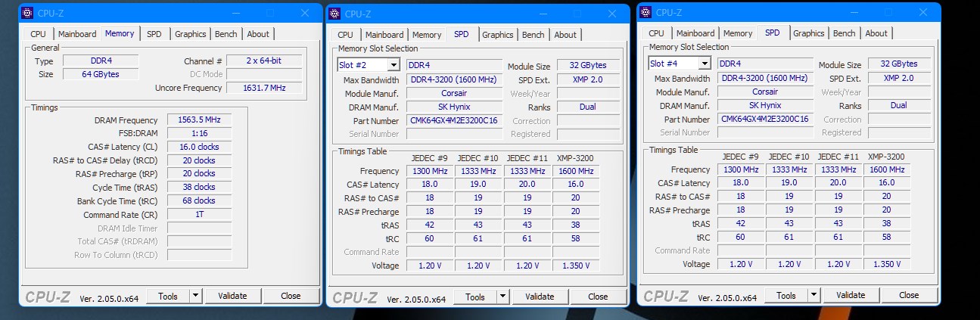Viewport: 980px width, 320px height.
Task: Open the CPU tab in the left Memory window
Action: [x=38, y=34]
